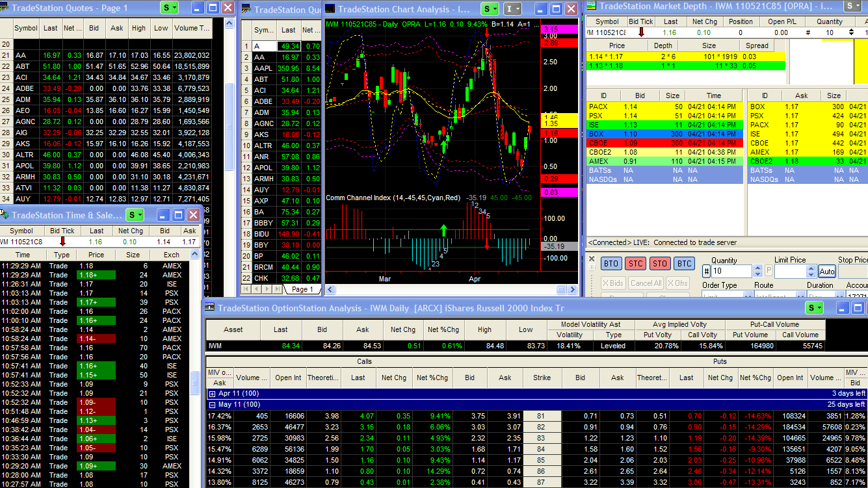The image size is (868, 488).
Task: Click the Symbol column header in Quotes Page 1
Action: click(26, 28)
